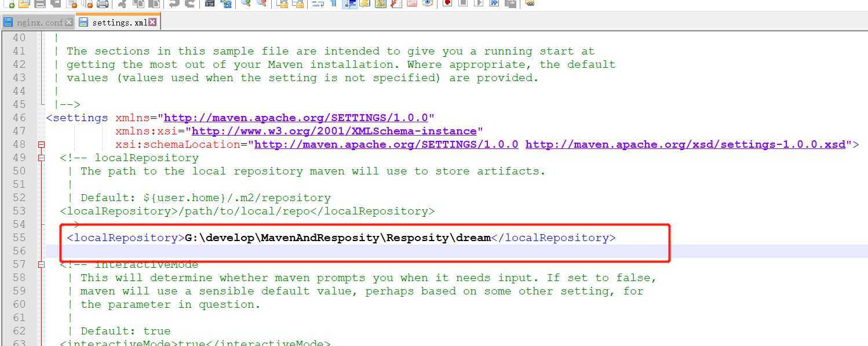Click the Cut scissors icon
The width and height of the screenshot is (868, 346).
click(122, 3)
